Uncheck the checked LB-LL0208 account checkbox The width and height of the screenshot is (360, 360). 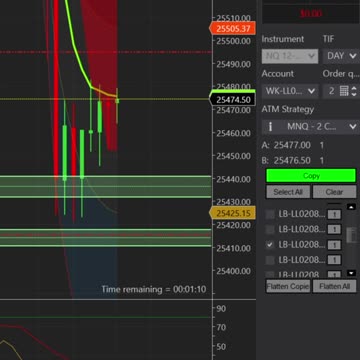(x=270, y=245)
